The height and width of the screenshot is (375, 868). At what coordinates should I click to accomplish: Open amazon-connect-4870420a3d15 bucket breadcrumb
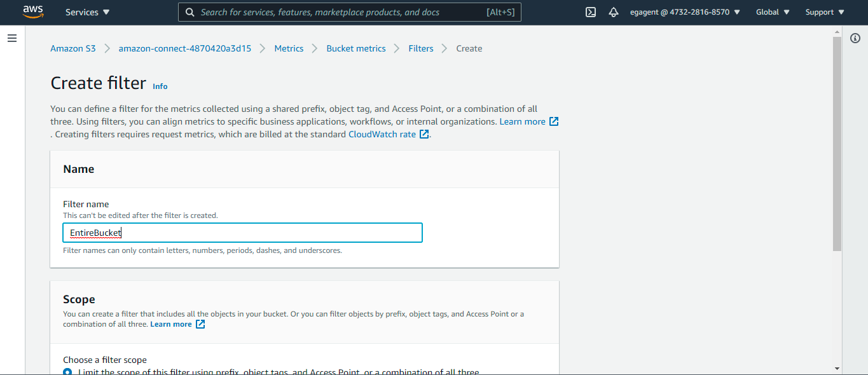pyautogui.click(x=185, y=48)
